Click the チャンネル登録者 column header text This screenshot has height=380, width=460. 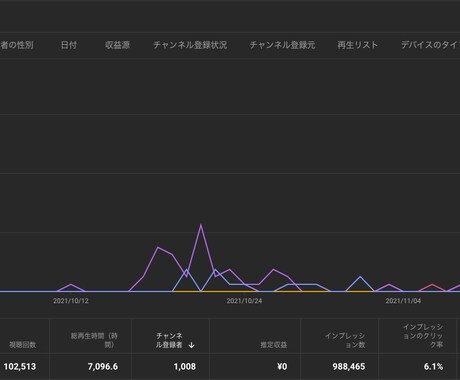click(x=169, y=340)
